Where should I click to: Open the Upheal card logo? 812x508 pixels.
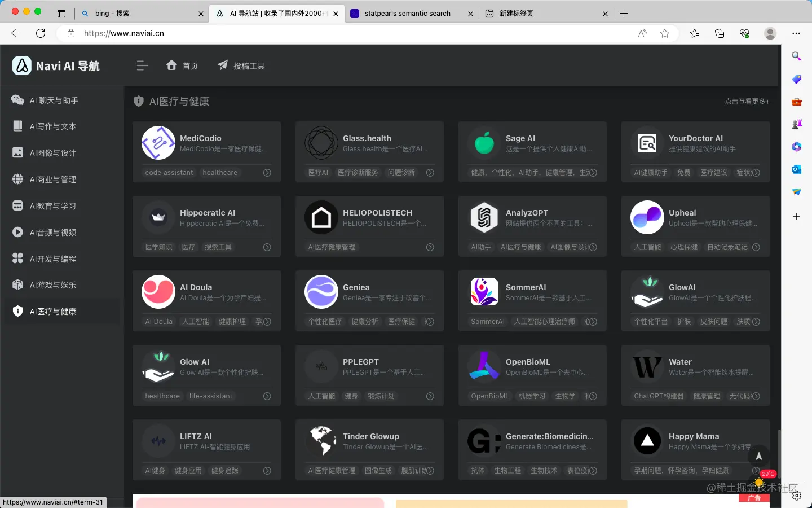647,217
